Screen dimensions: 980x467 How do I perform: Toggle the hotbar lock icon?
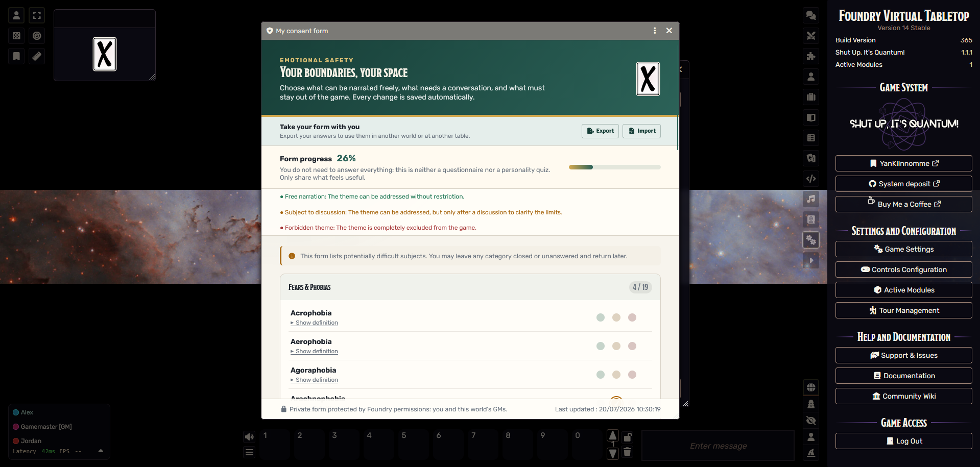[x=628, y=437]
